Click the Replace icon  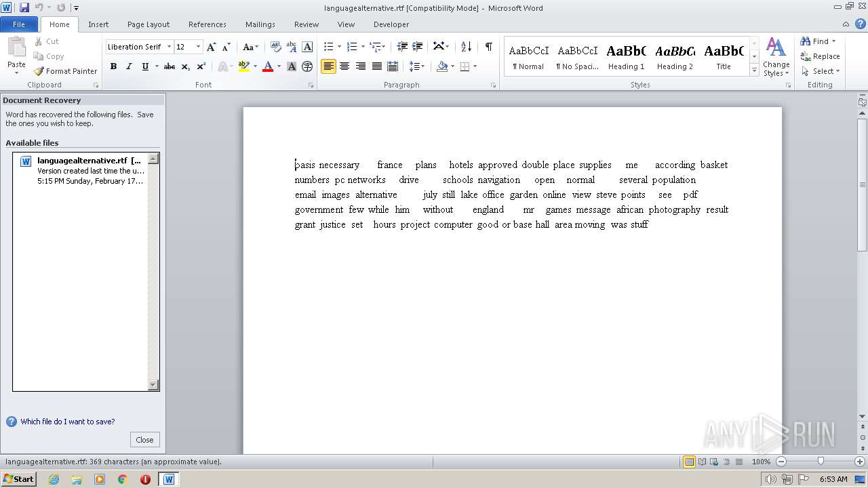(806, 56)
